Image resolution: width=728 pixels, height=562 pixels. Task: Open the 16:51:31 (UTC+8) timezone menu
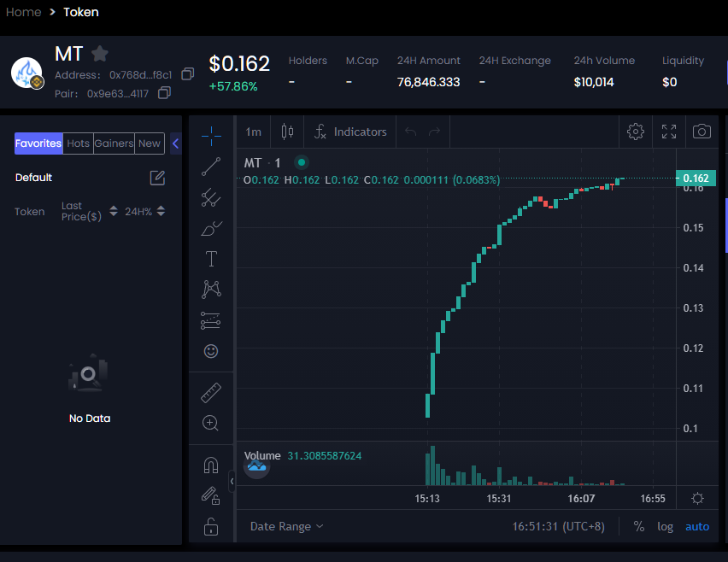click(x=558, y=526)
